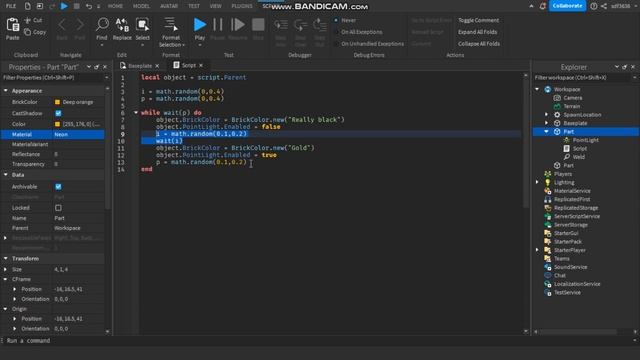Expand the SpawnLocation node
The image size is (640, 360).
click(x=546, y=115)
